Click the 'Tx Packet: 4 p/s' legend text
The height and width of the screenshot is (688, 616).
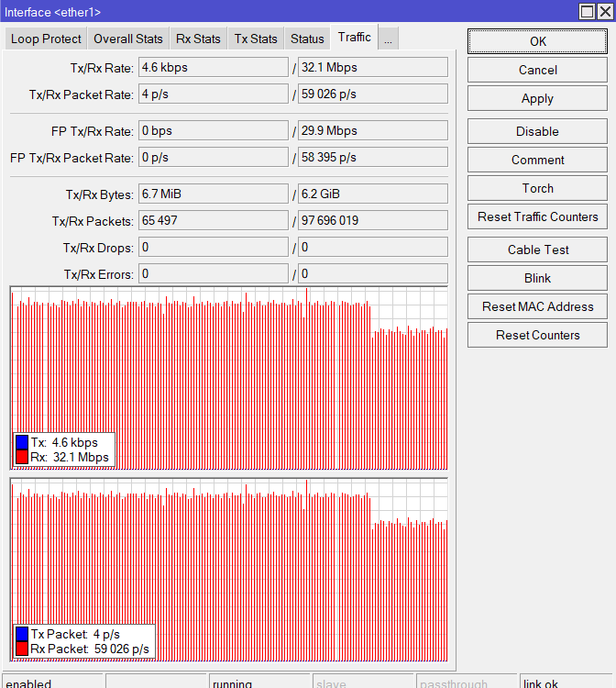(75, 635)
